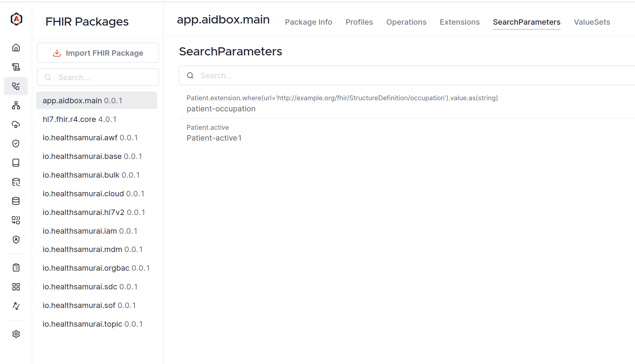Focus the package list search field
Viewport: 635px width, 364px height.
[x=98, y=77]
